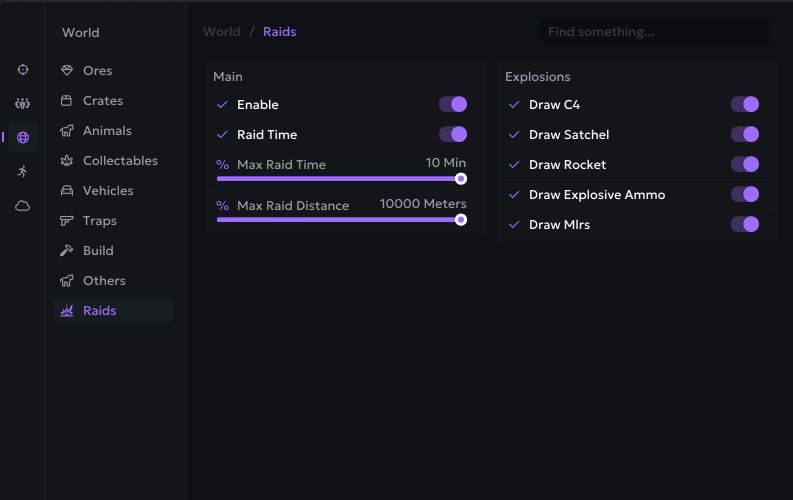Image resolution: width=793 pixels, height=500 pixels.
Task: Toggle the Enable switch in Main
Action: [453, 105]
